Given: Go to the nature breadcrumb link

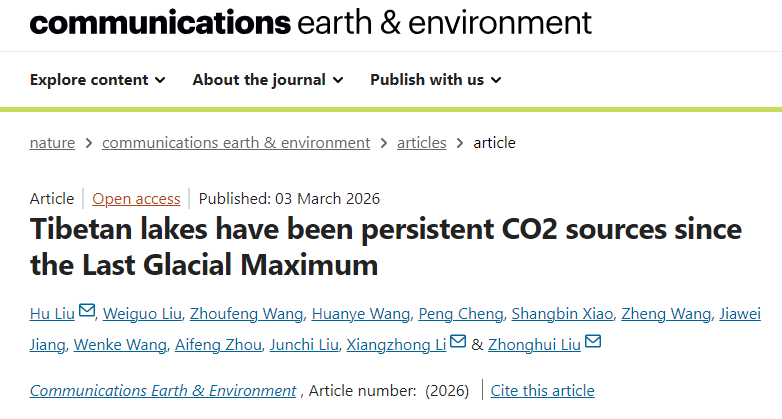Looking at the screenshot, I should point(52,143).
